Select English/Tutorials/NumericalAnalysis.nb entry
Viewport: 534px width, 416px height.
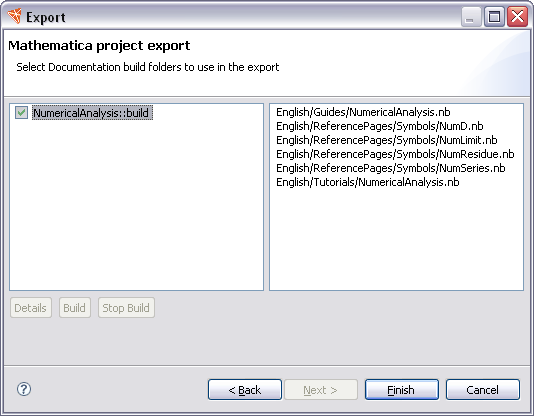[367, 182]
